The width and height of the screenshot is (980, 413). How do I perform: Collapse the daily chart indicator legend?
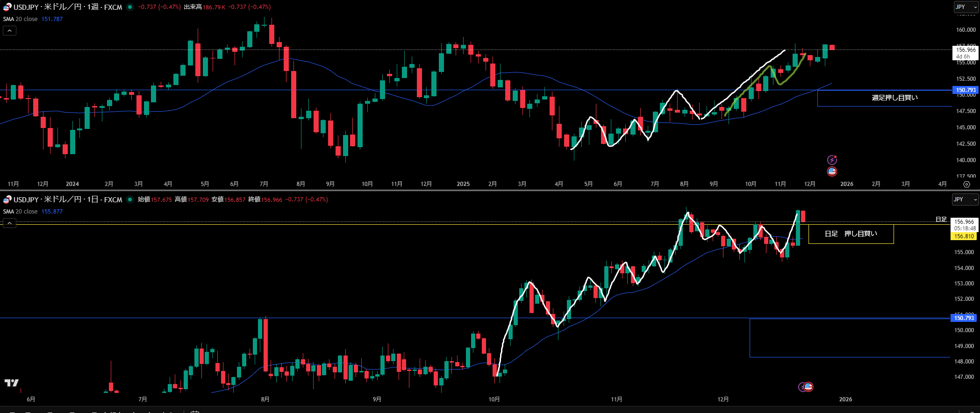(x=9, y=223)
